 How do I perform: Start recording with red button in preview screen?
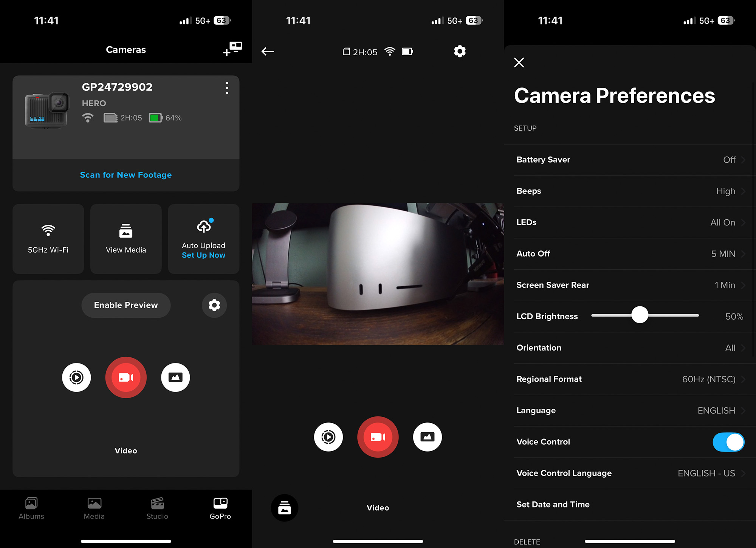pos(378,437)
